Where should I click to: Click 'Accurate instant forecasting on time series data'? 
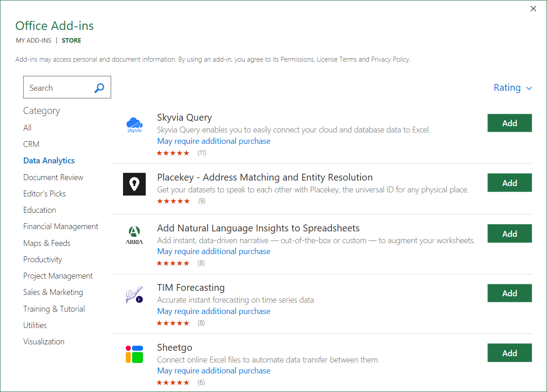[x=236, y=300]
